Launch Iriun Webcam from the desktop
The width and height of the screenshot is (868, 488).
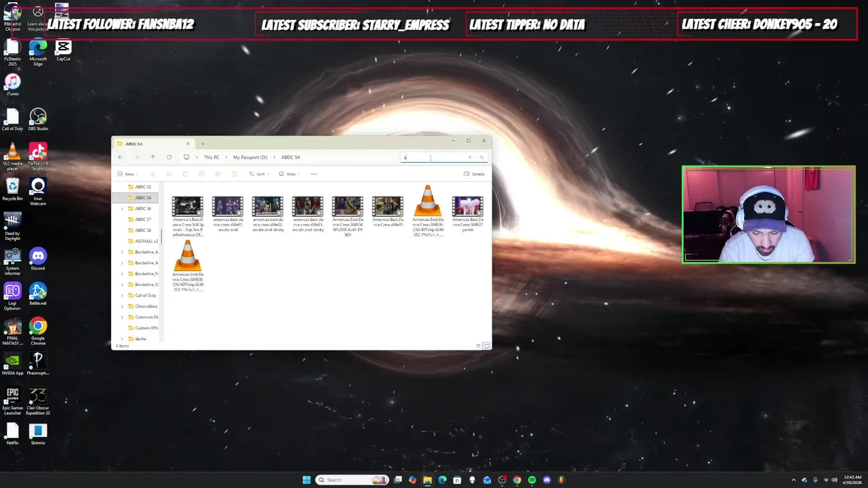(x=38, y=191)
